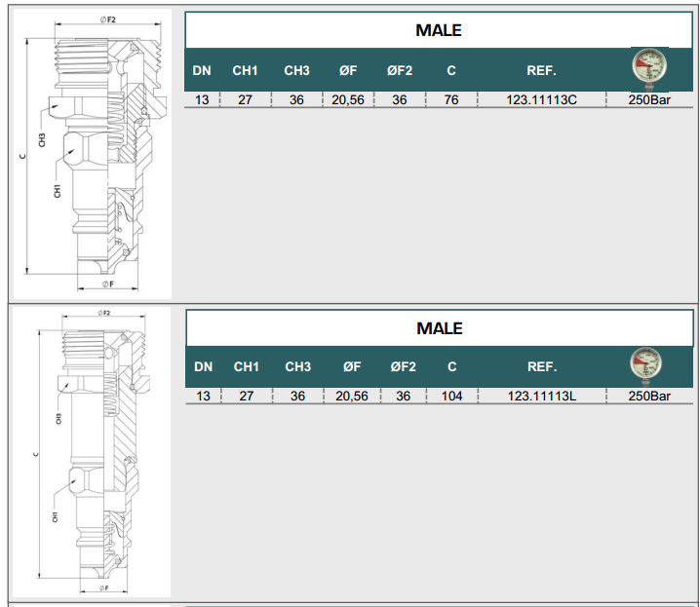The image size is (700, 607).
Task: Click the MALE heading above the 123.11113C row
Action: pos(439,30)
